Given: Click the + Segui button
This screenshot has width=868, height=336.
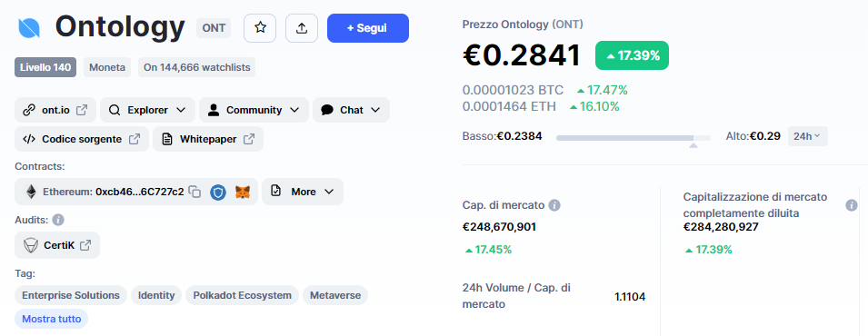Looking at the screenshot, I should click(x=367, y=28).
